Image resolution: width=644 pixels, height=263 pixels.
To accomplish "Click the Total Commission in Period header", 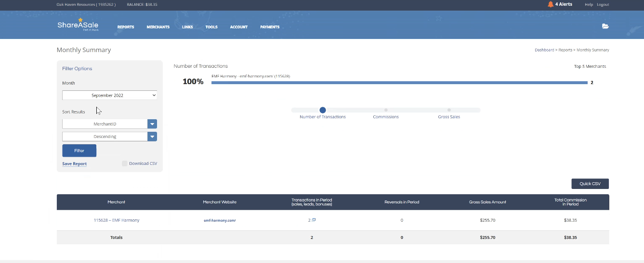I will coord(570,202).
